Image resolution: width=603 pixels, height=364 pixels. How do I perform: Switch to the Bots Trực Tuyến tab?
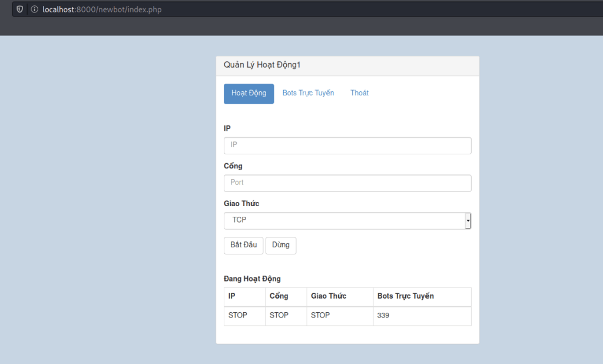308,94
